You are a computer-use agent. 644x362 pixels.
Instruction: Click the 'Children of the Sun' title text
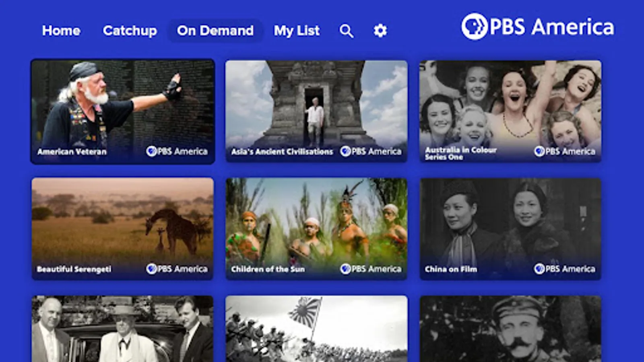click(268, 269)
